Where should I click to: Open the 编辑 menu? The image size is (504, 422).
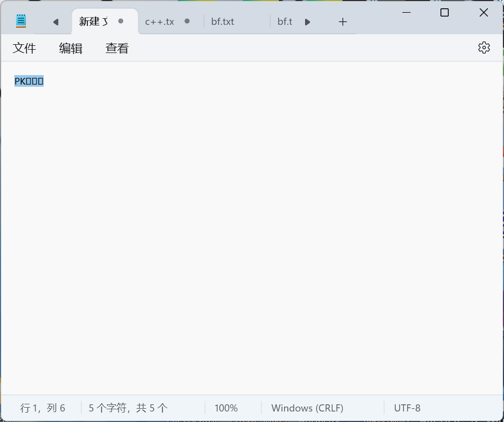pyautogui.click(x=71, y=49)
